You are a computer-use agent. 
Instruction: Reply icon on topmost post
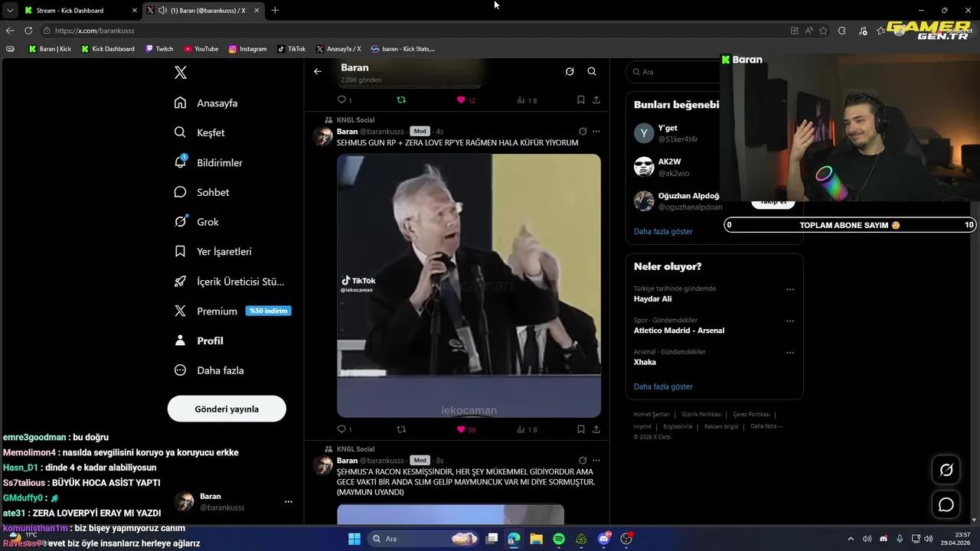pyautogui.click(x=341, y=99)
